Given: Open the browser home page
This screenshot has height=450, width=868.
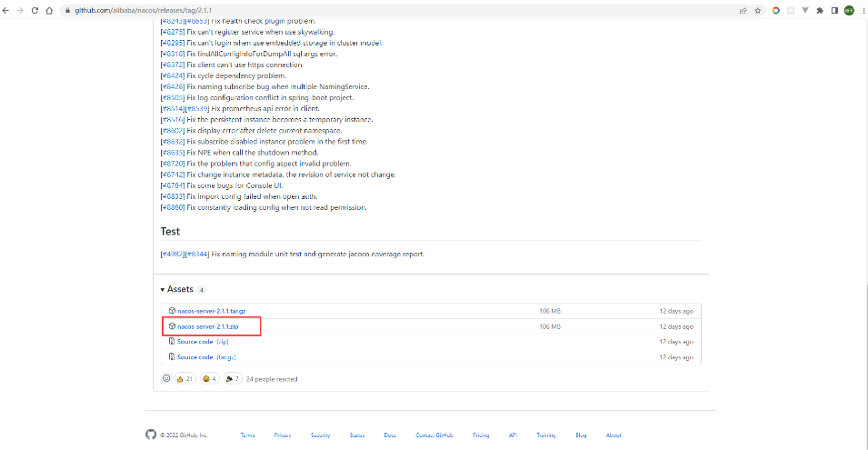Looking at the screenshot, I should (x=49, y=11).
